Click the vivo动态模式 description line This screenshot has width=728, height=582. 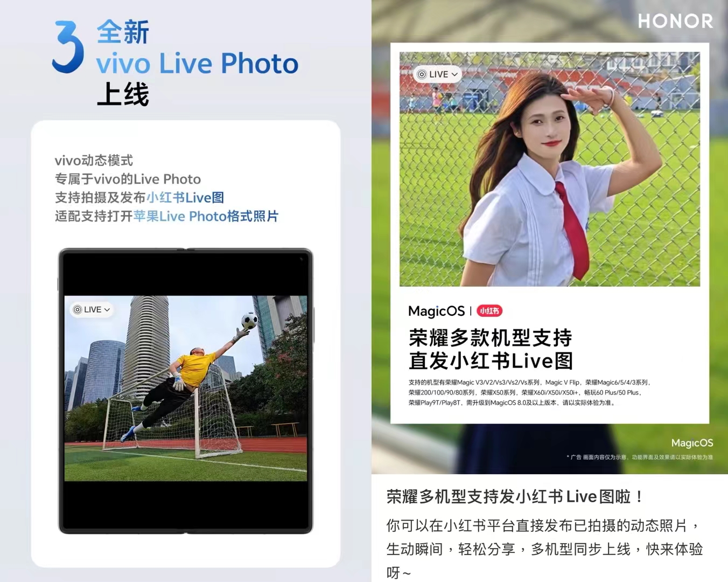(x=94, y=161)
